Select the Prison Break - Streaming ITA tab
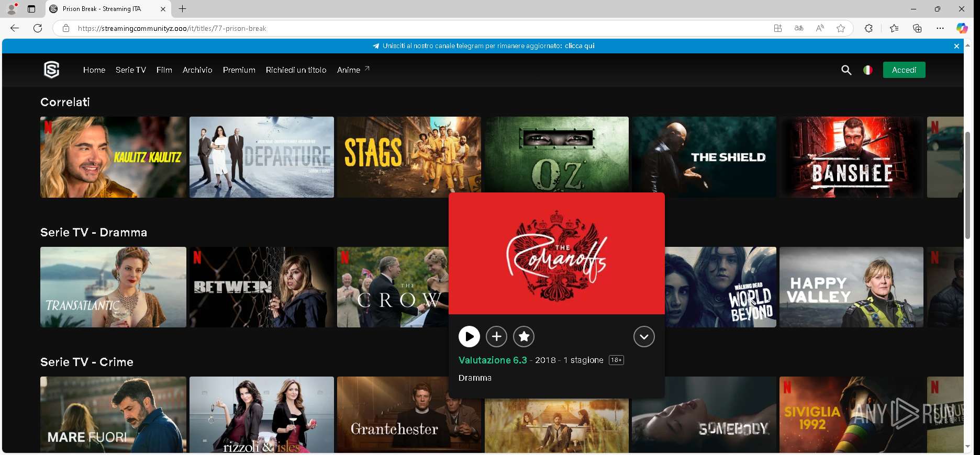 tap(108, 9)
